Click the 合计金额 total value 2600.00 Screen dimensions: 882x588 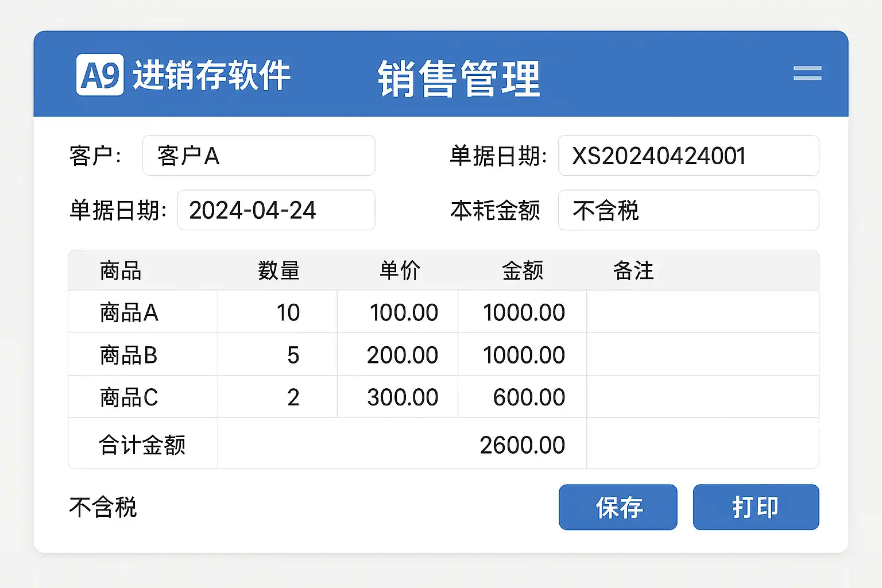[522, 445]
